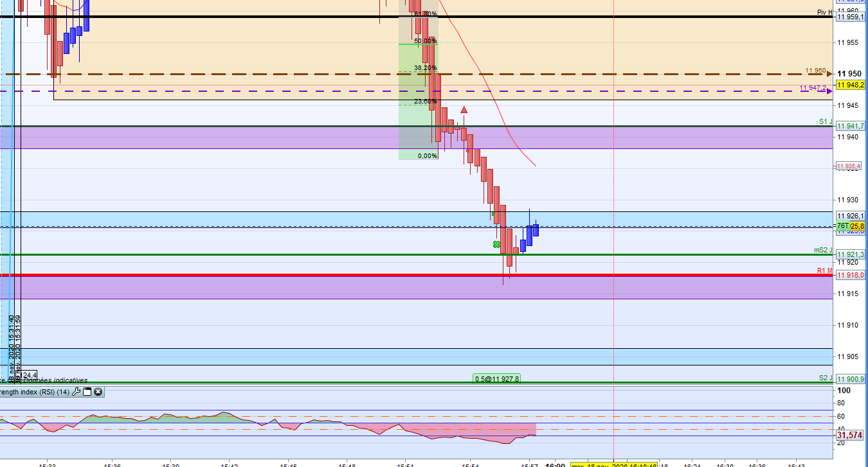Click the yellow 11 948,2 price tag
Viewport: 868px width, 467px height.
pos(850,85)
